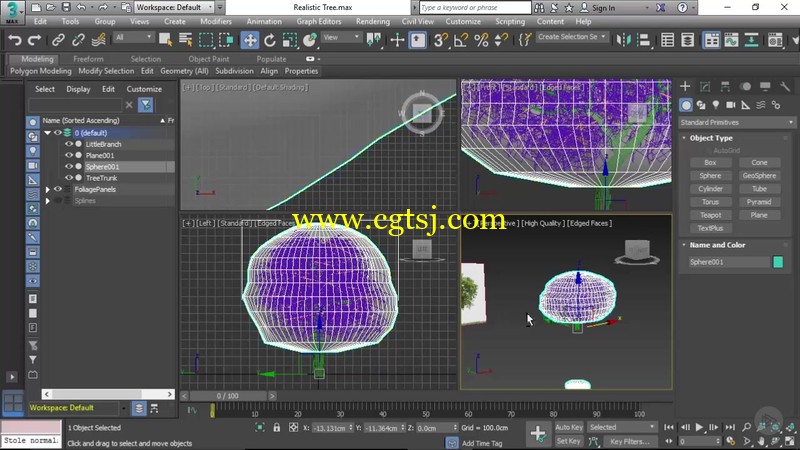The width and height of the screenshot is (800, 450).
Task: Click the time slider 0 / 100 handle
Action: (228, 396)
